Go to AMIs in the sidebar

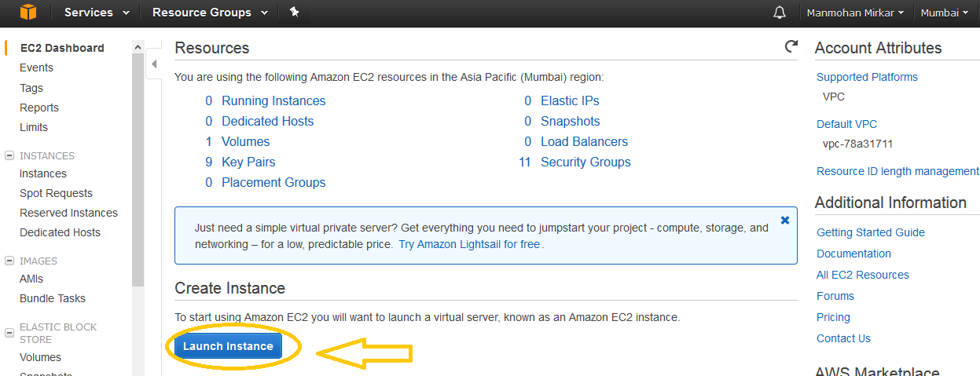tap(31, 279)
